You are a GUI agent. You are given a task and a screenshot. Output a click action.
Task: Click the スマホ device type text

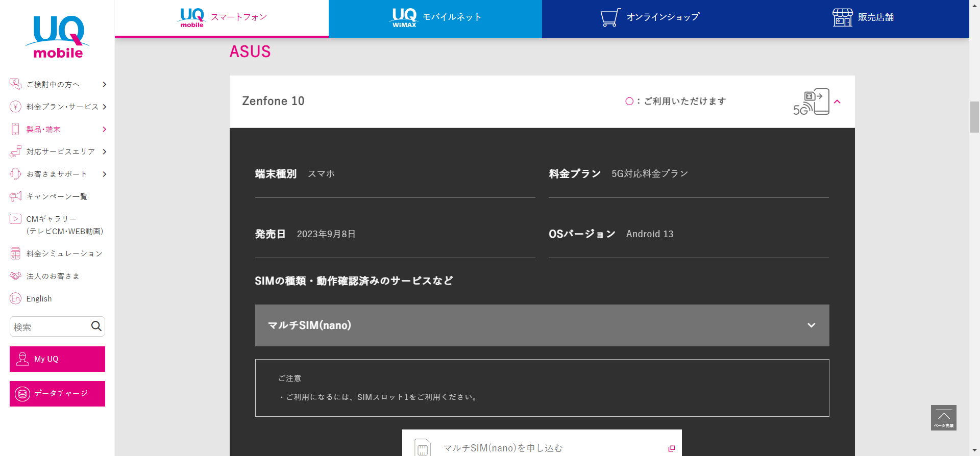pos(321,174)
